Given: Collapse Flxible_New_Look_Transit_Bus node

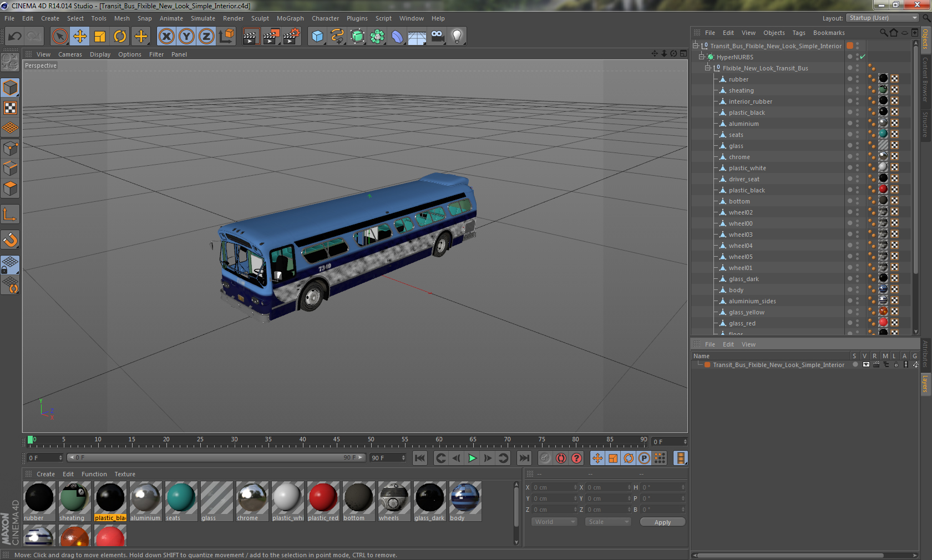Looking at the screenshot, I should coord(708,68).
